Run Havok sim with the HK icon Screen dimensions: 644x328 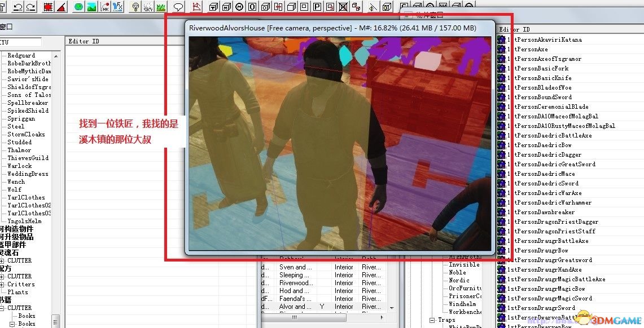[x=105, y=7]
